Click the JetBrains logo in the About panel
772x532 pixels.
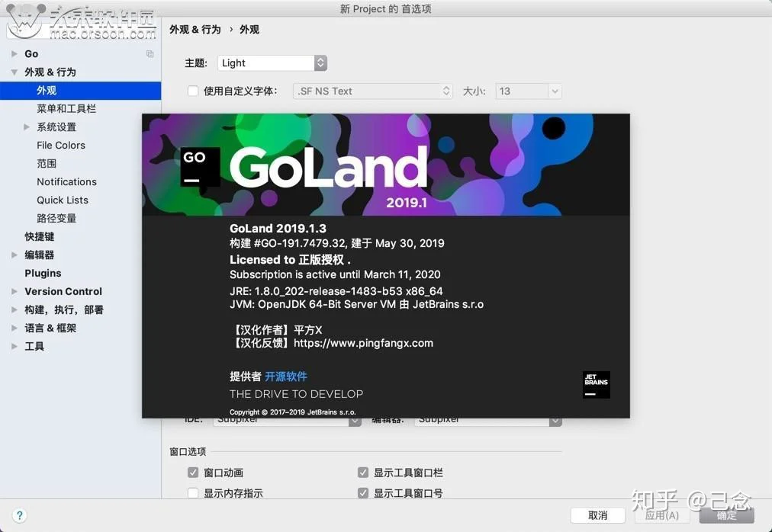(x=597, y=384)
